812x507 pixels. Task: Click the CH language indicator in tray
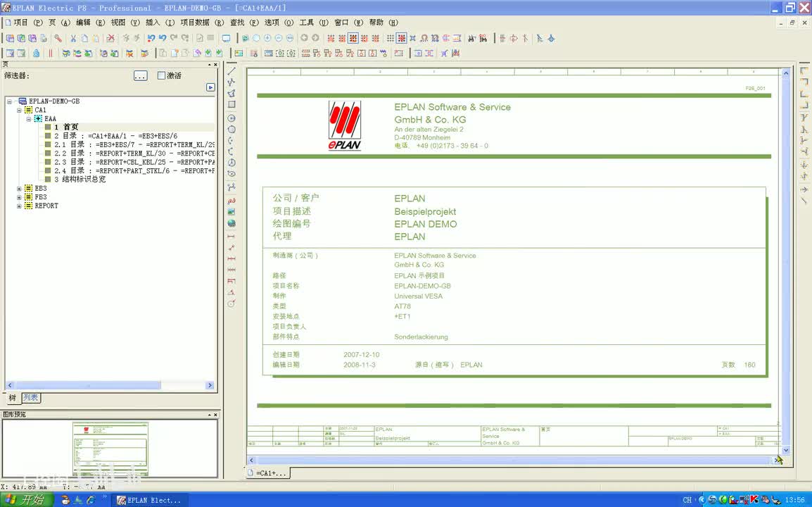[x=687, y=500]
